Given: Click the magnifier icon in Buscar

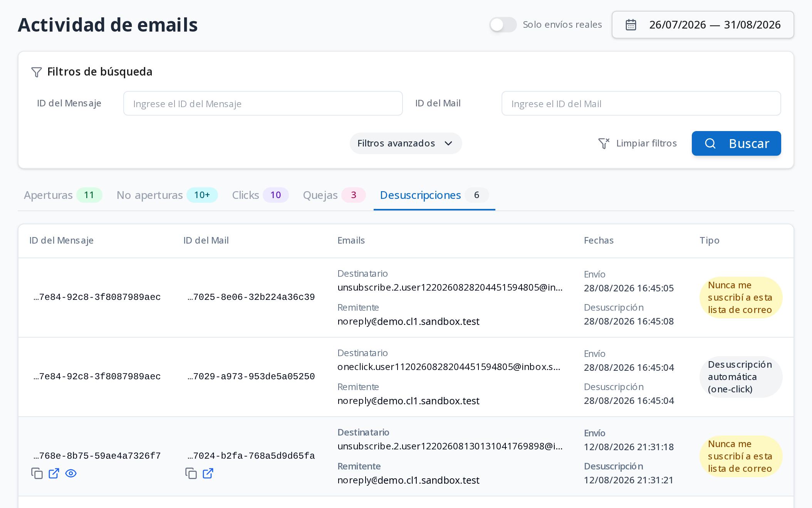Looking at the screenshot, I should click(710, 143).
